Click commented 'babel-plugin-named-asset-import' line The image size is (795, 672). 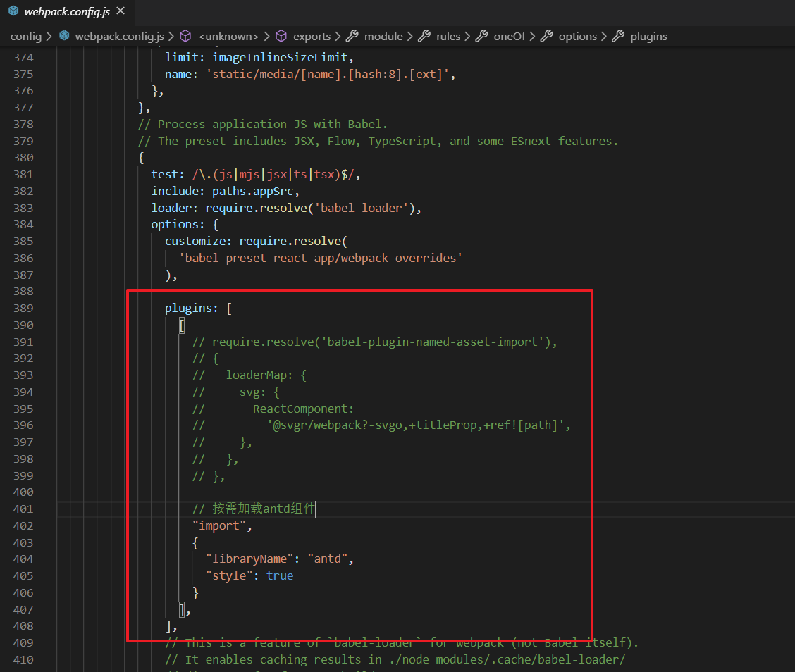(375, 342)
